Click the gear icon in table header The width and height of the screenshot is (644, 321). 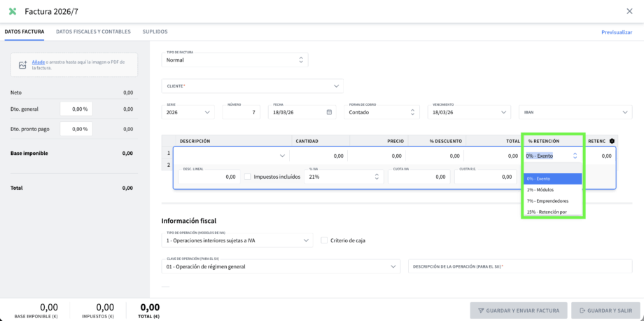(612, 141)
